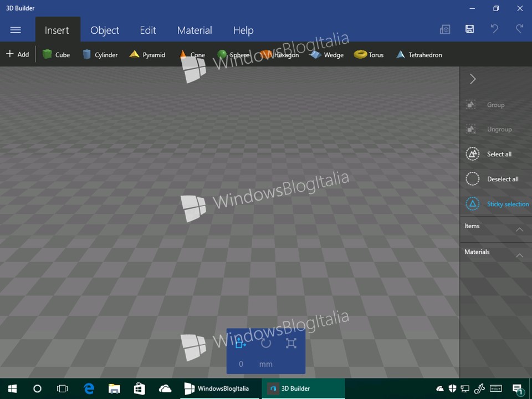The width and height of the screenshot is (532, 399).
Task: Open Windows Ink Workspace pen icon
Action: (x=479, y=388)
